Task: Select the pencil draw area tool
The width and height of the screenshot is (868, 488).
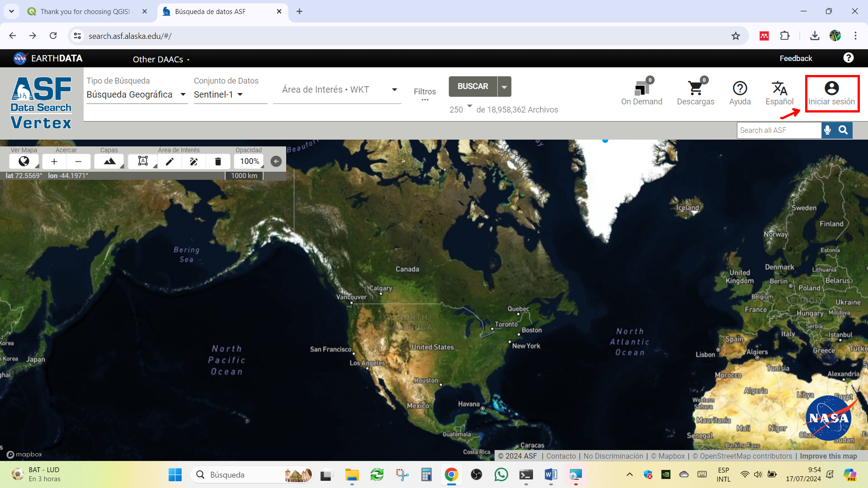Action: coord(170,161)
